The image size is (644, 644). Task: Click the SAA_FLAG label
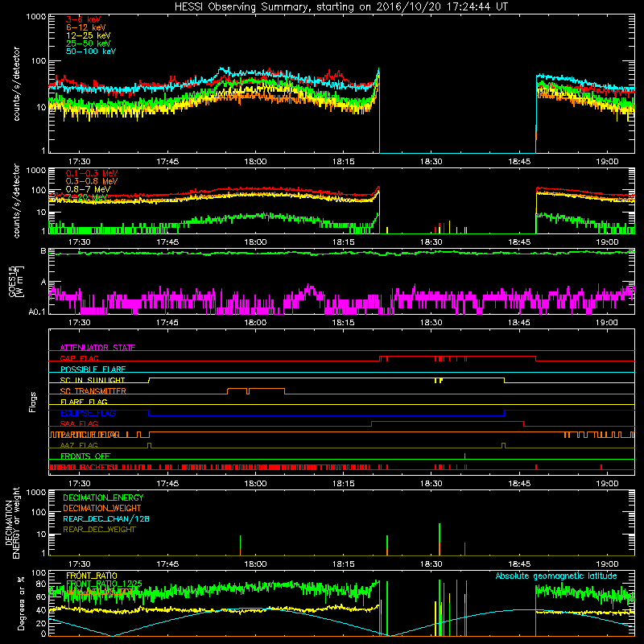click(x=79, y=423)
